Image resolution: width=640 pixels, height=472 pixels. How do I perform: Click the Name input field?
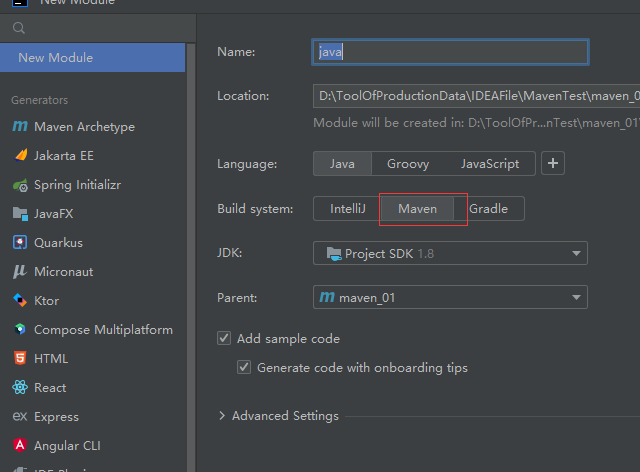click(450, 52)
